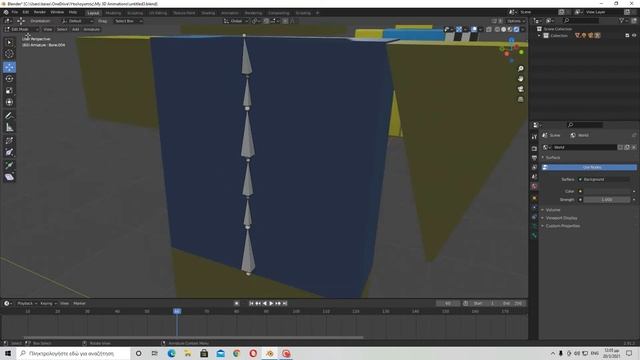Click the viewport zoom magnifier icon
640x360 pixels.
(x=520, y=69)
